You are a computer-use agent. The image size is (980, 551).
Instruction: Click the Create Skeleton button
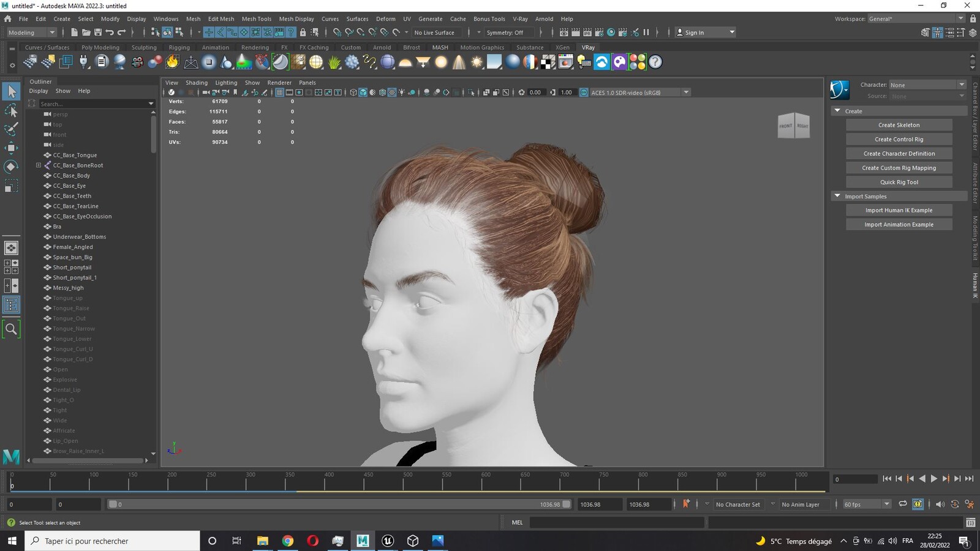pos(899,125)
